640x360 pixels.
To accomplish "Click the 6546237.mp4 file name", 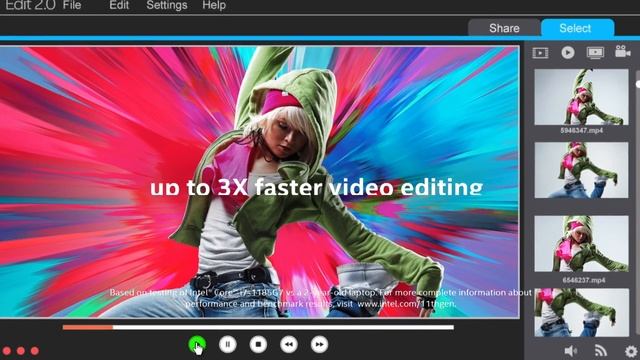I will 584,280.
